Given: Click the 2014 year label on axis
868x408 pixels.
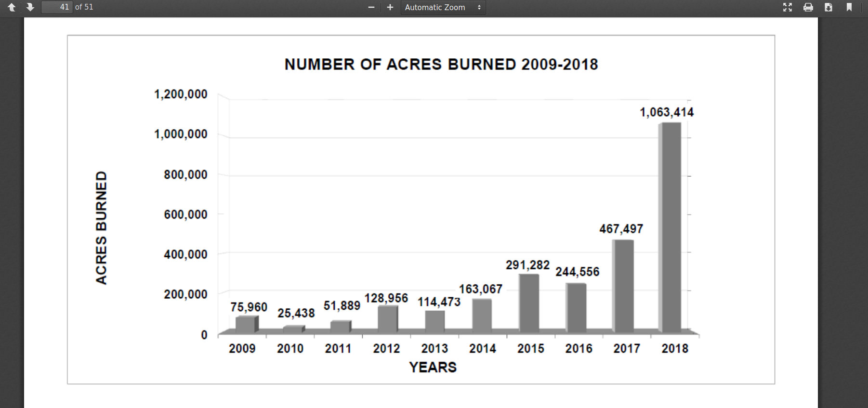Looking at the screenshot, I should coord(483,348).
